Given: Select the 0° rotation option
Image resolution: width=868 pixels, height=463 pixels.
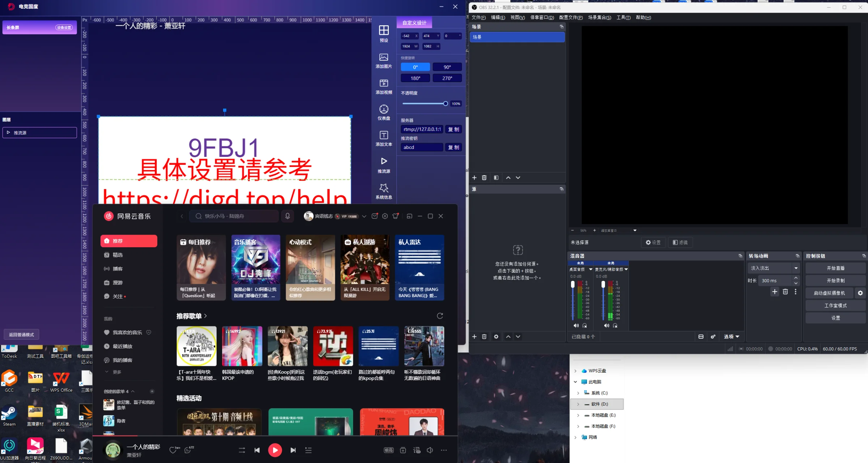Looking at the screenshot, I should click(x=415, y=67).
